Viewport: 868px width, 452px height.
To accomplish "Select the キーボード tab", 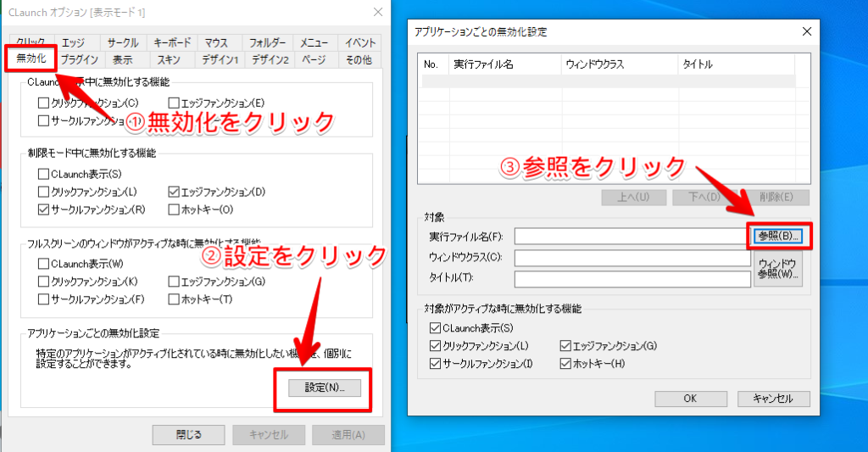I will pyautogui.click(x=171, y=42).
